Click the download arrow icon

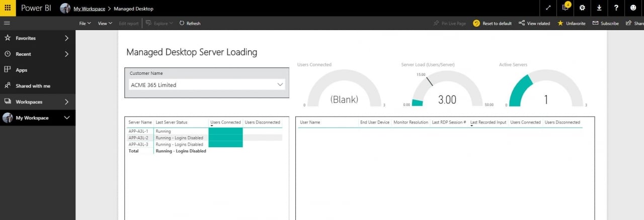pos(599,8)
